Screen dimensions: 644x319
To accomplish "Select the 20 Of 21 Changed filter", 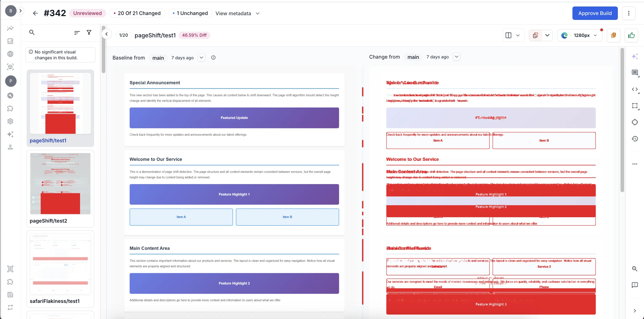I will click(x=137, y=13).
